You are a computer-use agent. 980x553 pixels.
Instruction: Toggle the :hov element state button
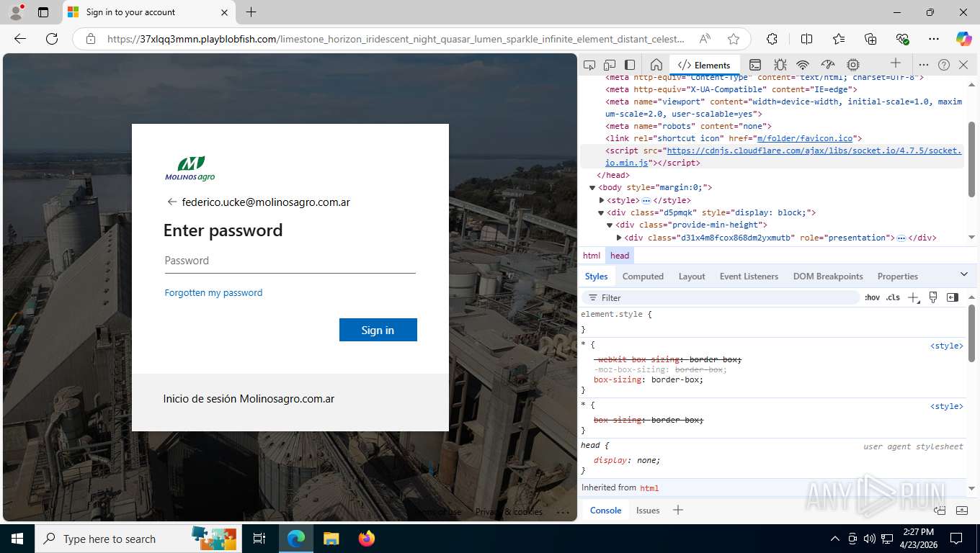click(x=872, y=297)
